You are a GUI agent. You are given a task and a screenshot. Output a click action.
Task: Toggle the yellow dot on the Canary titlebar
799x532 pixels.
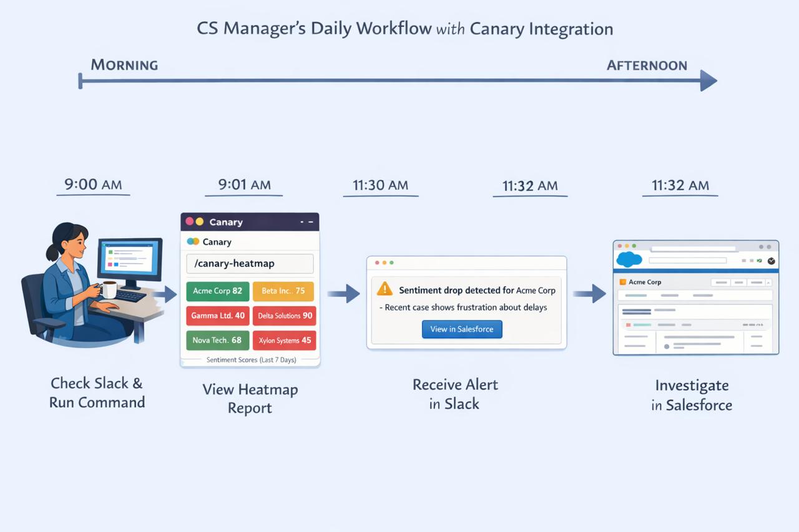(199, 221)
